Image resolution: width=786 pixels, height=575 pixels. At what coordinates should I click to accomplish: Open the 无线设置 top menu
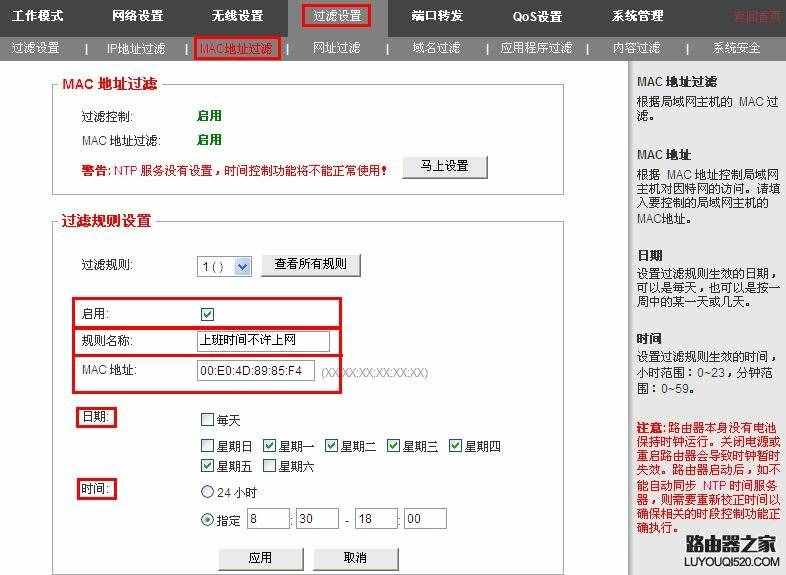pyautogui.click(x=238, y=16)
